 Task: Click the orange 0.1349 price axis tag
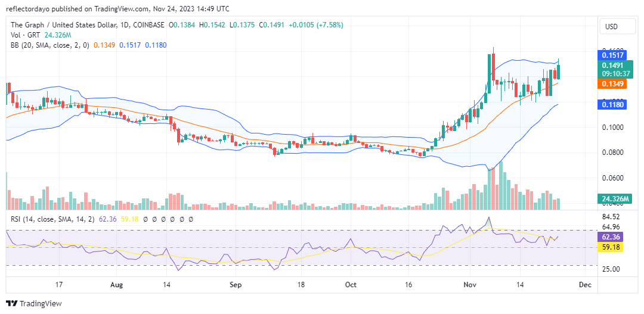[613, 84]
